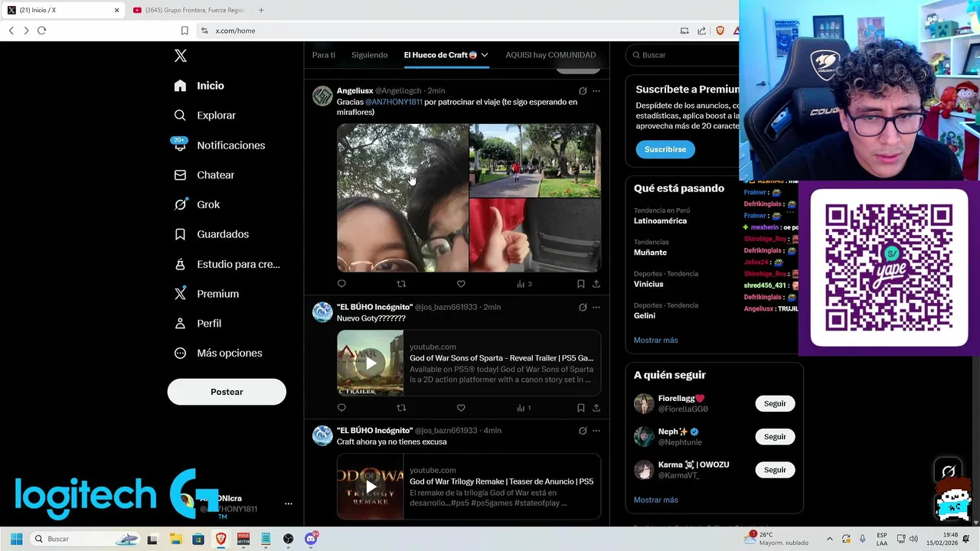980x551 pixels.
Task: Open account menu dots near AN7HONY1811
Action: click(x=289, y=504)
